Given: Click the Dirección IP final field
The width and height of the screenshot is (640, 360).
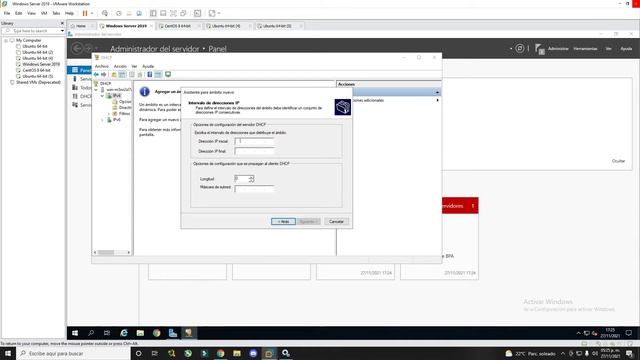Looking at the screenshot, I should pyautogui.click(x=254, y=151).
